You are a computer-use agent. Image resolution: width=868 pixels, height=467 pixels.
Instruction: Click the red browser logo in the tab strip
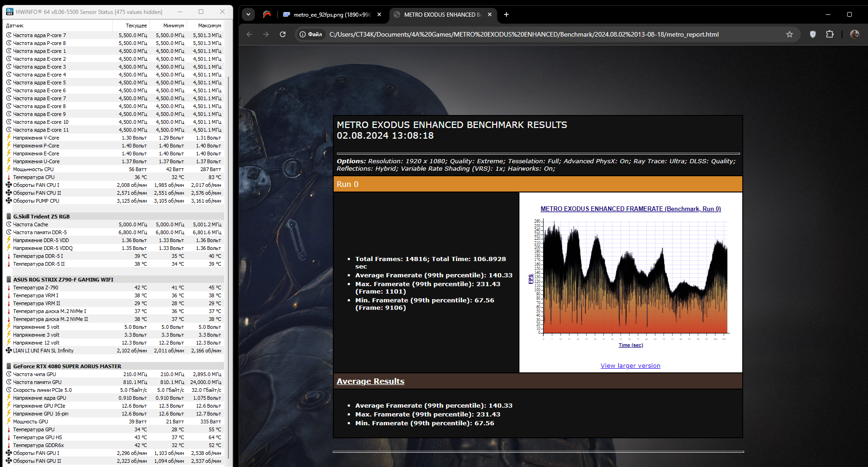pyautogui.click(x=267, y=14)
